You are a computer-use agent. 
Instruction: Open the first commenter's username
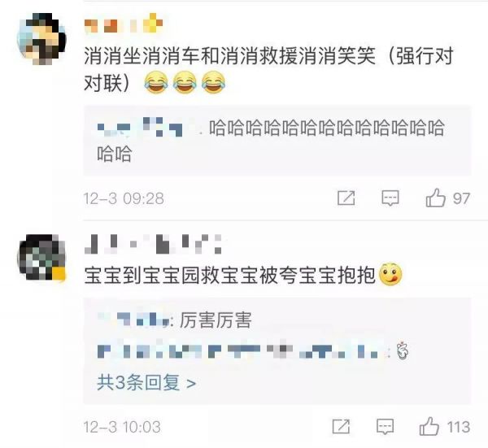[x=124, y=24]
